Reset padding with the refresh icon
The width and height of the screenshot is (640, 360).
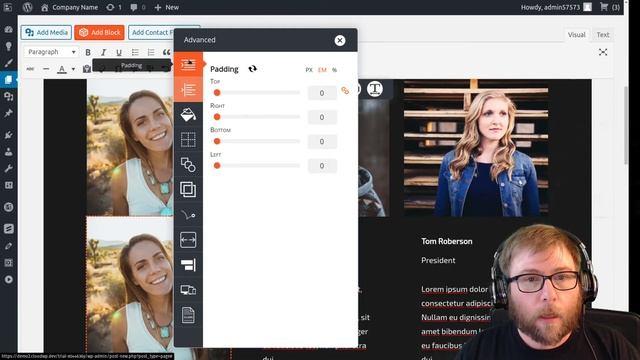(x=253, y=69)
